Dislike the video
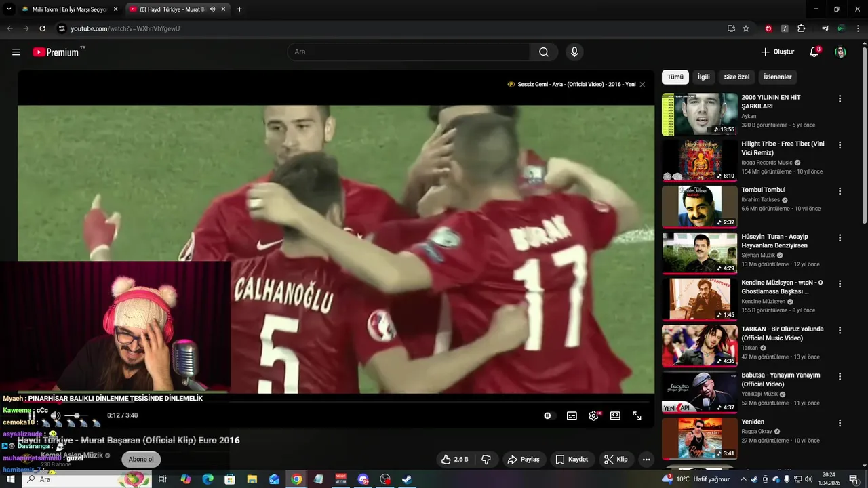Image resolution: width=868 pixels, height=488 pixels. click(x=486, y=459)
